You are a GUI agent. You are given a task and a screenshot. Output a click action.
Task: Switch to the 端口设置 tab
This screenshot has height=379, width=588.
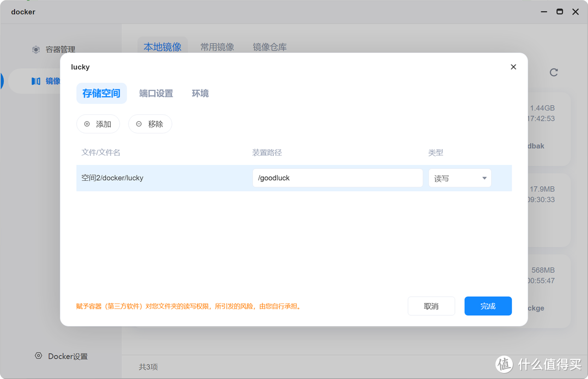pos(156,94)
